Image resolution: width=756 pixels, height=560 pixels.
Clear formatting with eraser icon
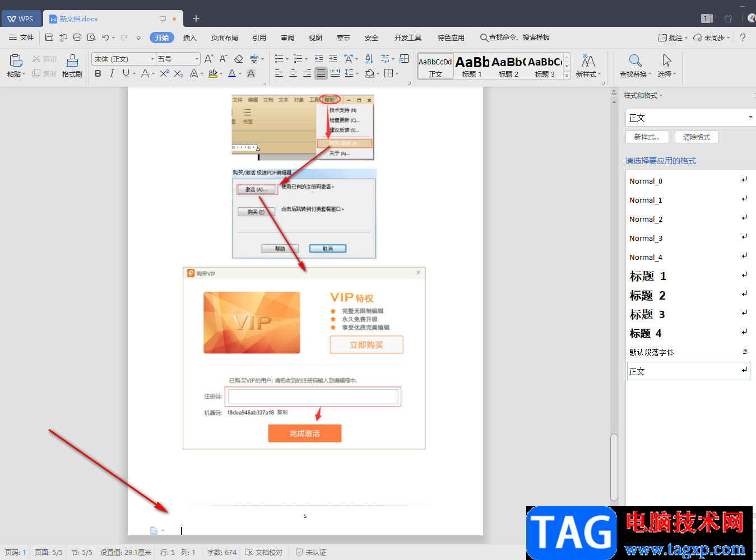click(239, 59)
